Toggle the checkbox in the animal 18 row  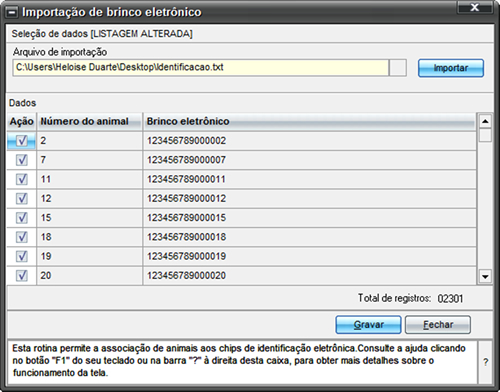click(22, 237)
